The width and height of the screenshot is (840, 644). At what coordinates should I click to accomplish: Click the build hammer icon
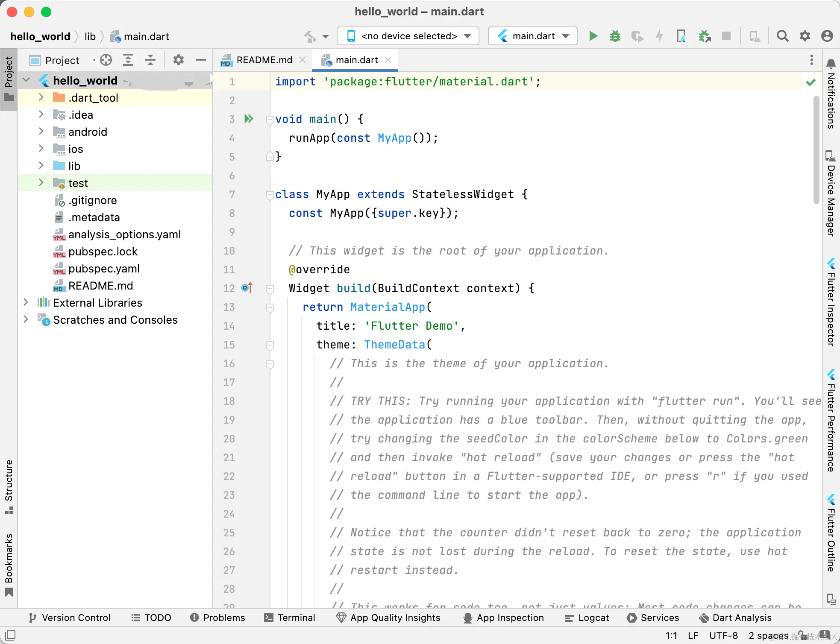pyautogui.click(x=310, y=36)
